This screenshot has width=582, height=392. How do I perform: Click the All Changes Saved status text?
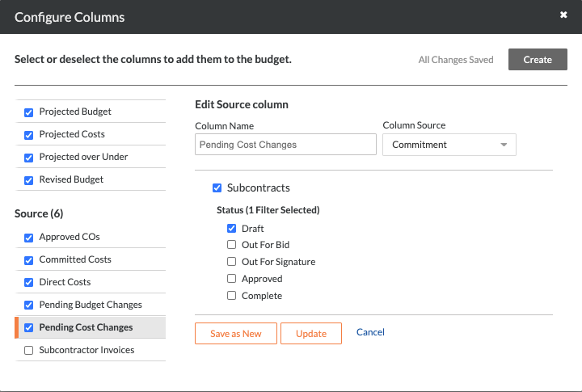[x=456, y=60]
